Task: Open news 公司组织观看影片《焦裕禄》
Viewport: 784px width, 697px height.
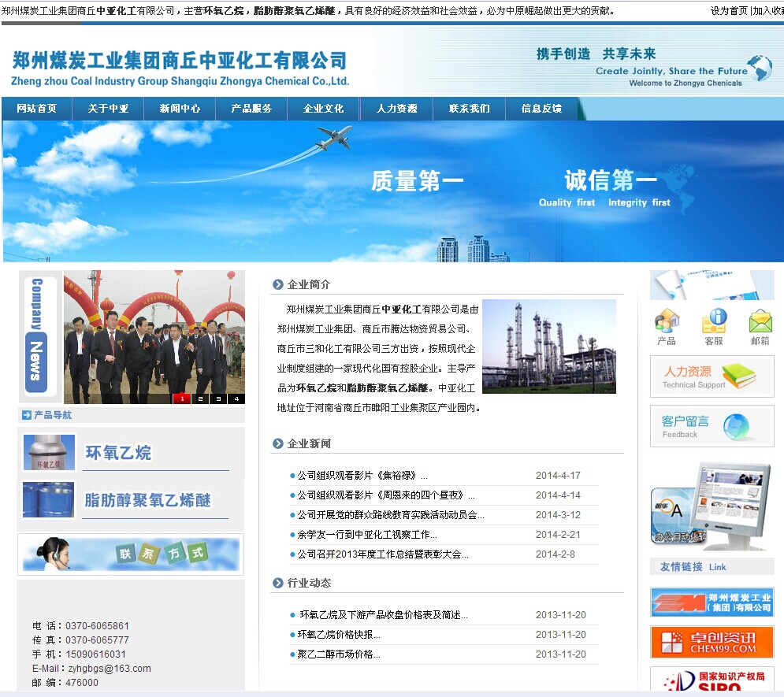Action: 362,475
